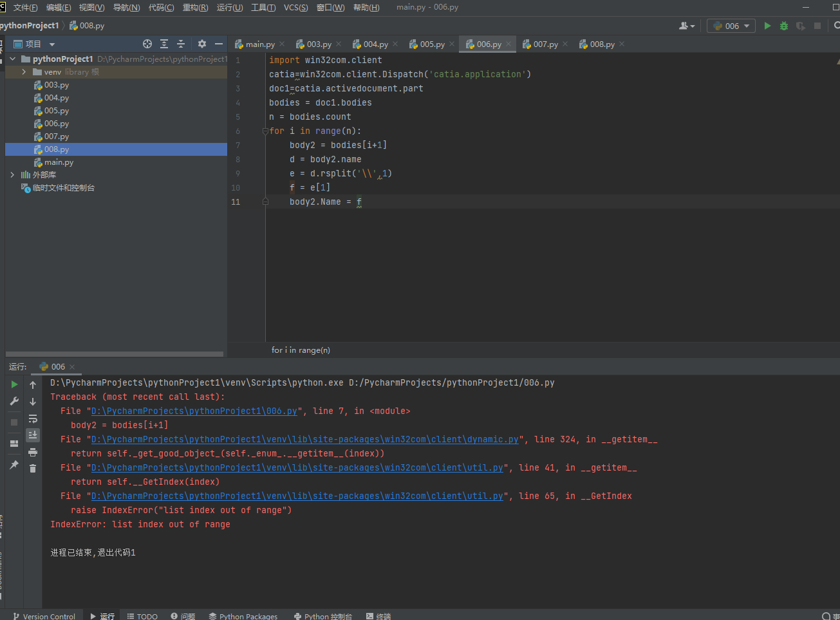Open the 工具(T) menu

click(263, 7)
